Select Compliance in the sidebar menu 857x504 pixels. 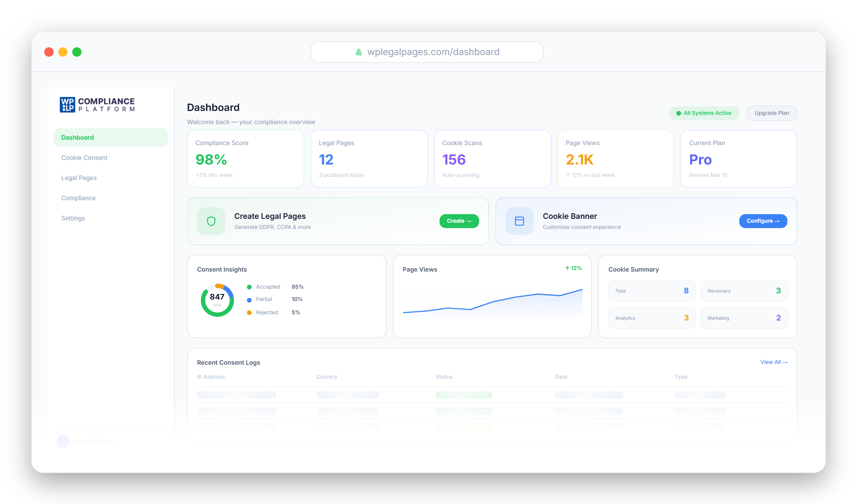coord(78,198)
